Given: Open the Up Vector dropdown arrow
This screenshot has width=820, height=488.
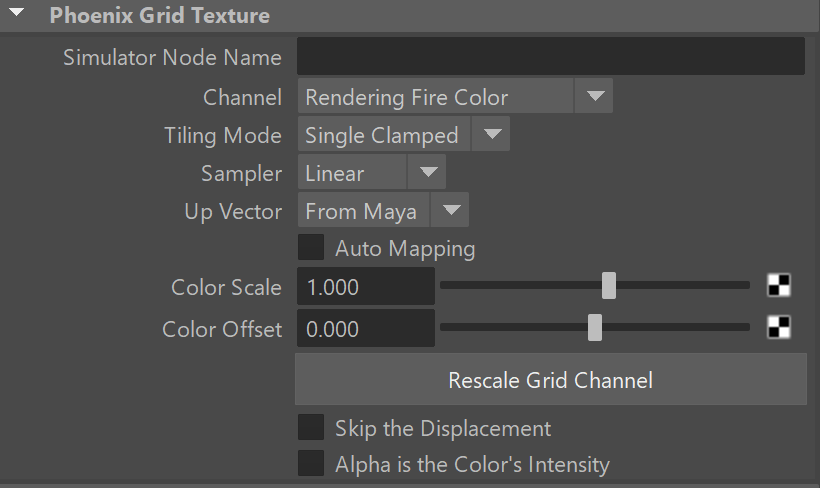Looking at the screenshot, I should (450, 210).
